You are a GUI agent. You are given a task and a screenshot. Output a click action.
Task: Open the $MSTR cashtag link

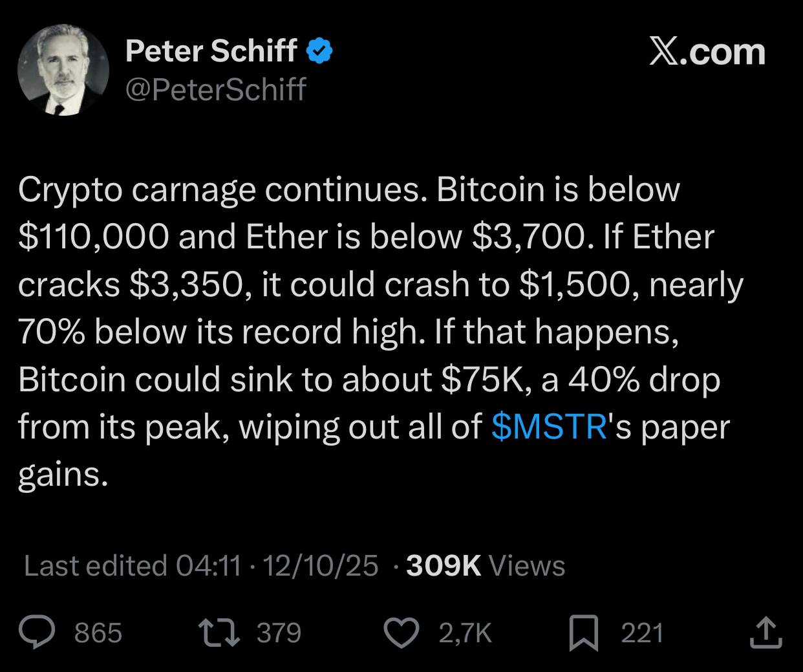(549, 427)
